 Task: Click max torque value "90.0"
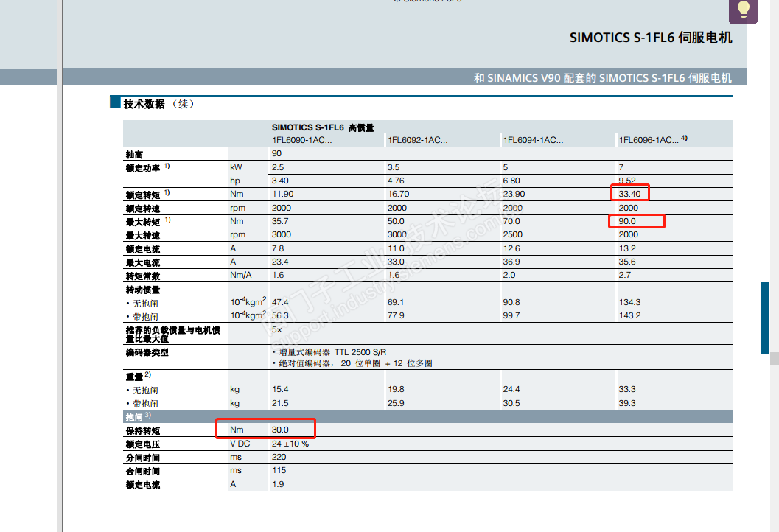[627, 221]
